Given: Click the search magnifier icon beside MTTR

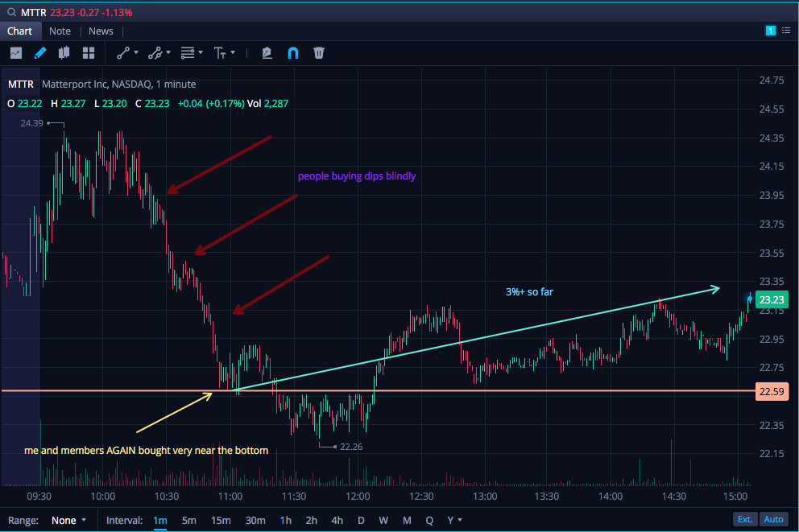Looking at the screenshot, I should [11, 12].
